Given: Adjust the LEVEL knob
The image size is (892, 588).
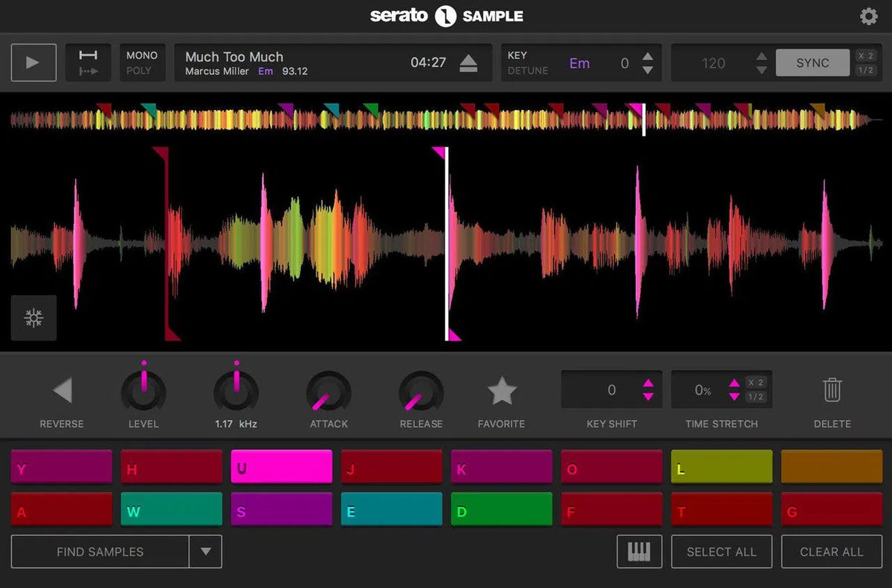Looking at the screenshot, I should coord(143,390).
